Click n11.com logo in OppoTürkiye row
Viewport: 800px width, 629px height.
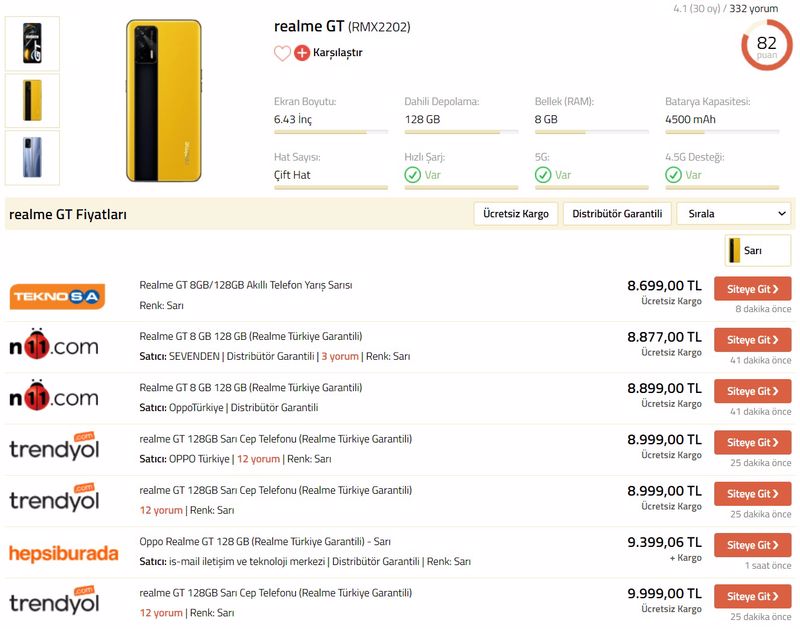54,395
